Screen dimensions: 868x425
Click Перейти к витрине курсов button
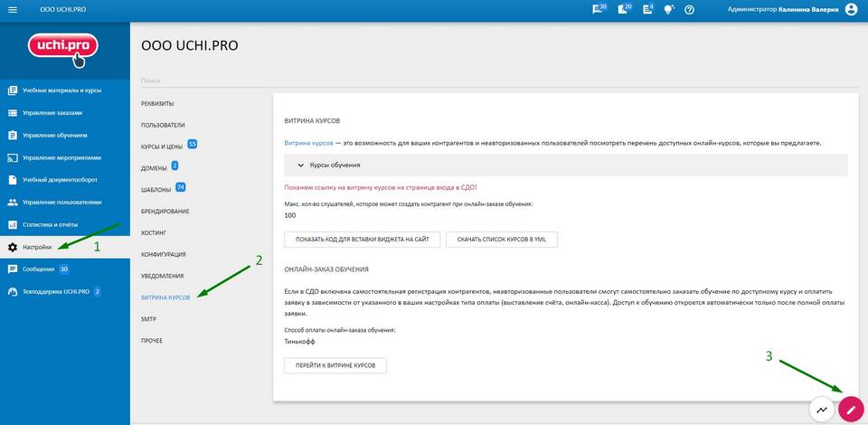[335, 366]
